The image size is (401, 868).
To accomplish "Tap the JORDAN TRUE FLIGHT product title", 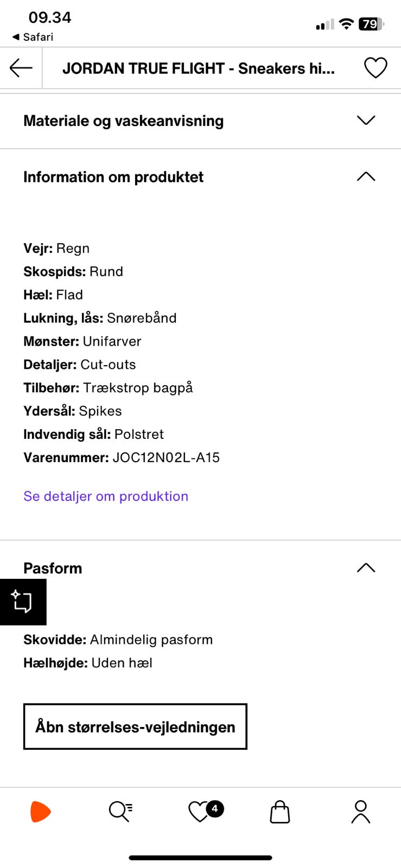I will point(198,68).
